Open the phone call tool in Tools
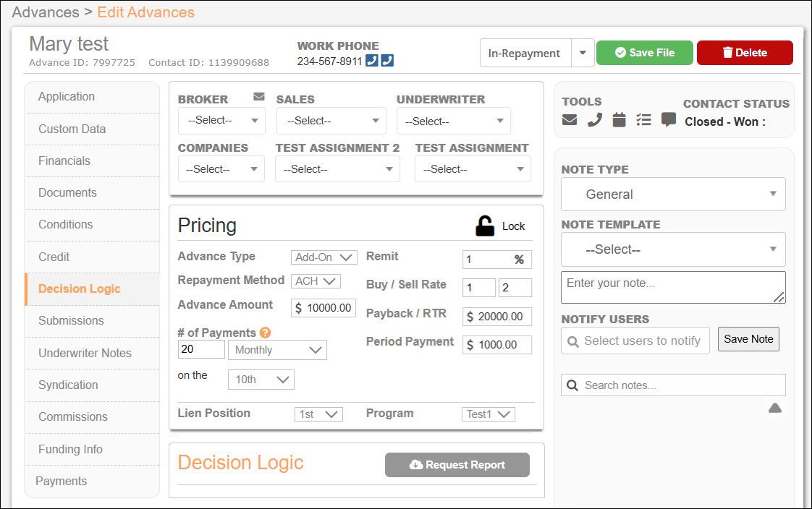 594,120
